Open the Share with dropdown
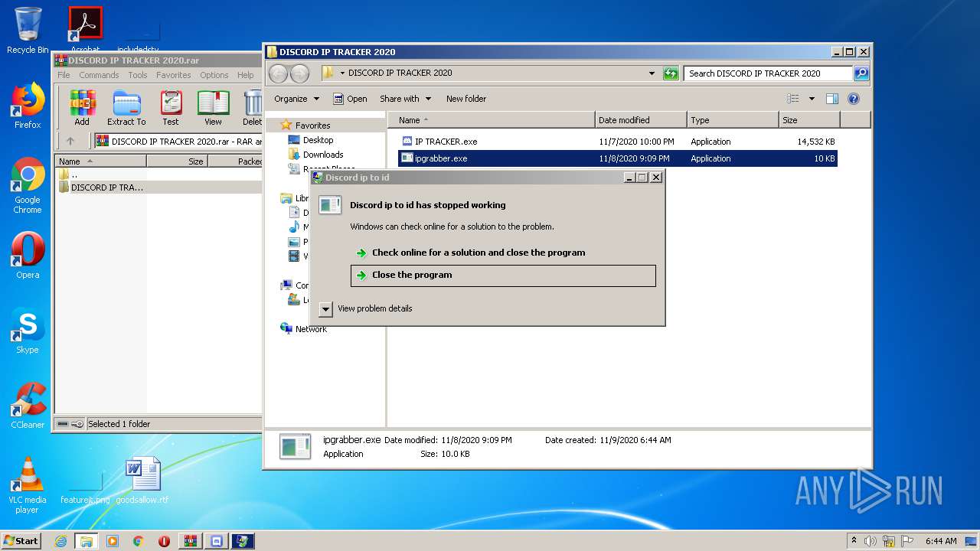This screenshot has height=551, width=980. pyautogui.click(x=406, y=99)
